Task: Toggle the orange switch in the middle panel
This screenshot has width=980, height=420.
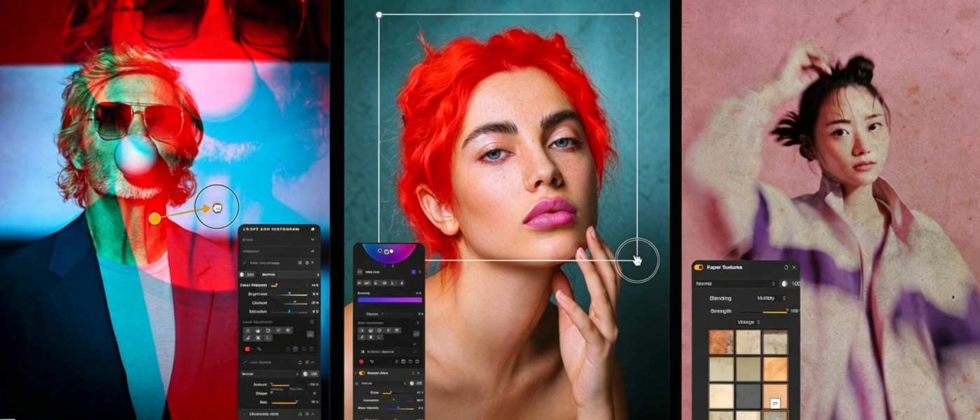Action: tap(362, 373)
